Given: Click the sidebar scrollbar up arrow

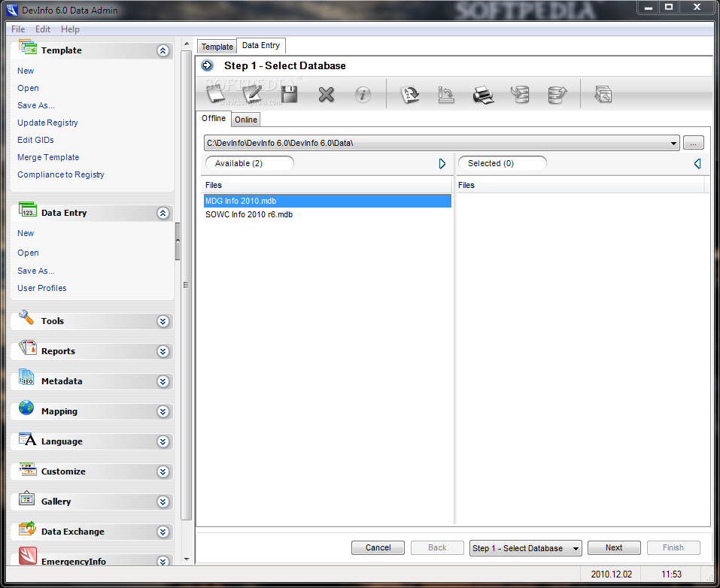Looking at the screenshot, I should 187,44.
